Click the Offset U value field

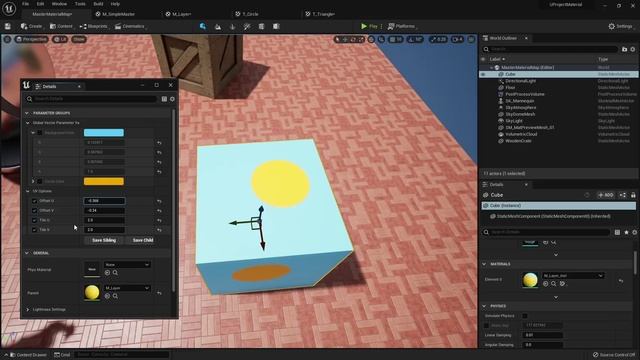click(x=104, y=201)
